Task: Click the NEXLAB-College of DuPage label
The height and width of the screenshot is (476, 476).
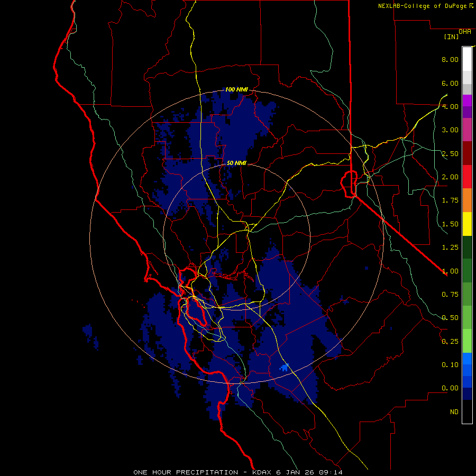Action: pyautogui.click(x=423, y=6)
